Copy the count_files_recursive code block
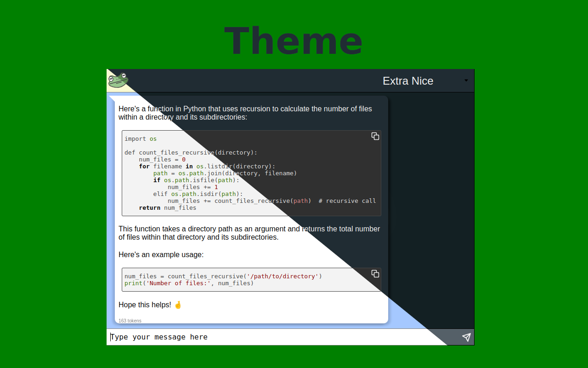Screen dimensions: 588x368 point(375,136)
